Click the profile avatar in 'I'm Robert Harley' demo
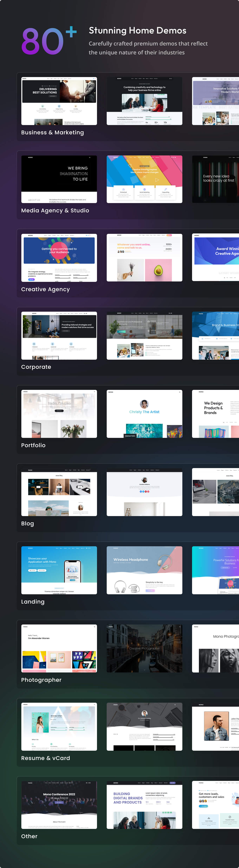The image size is (239, 868). coord(145,713)
